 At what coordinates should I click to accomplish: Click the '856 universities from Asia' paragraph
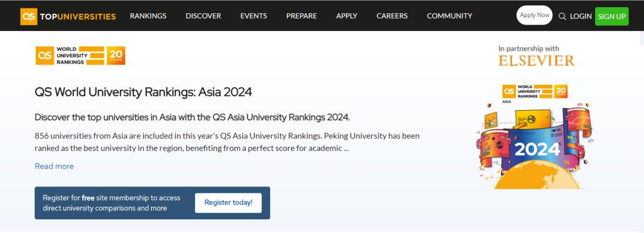(227, 142)
